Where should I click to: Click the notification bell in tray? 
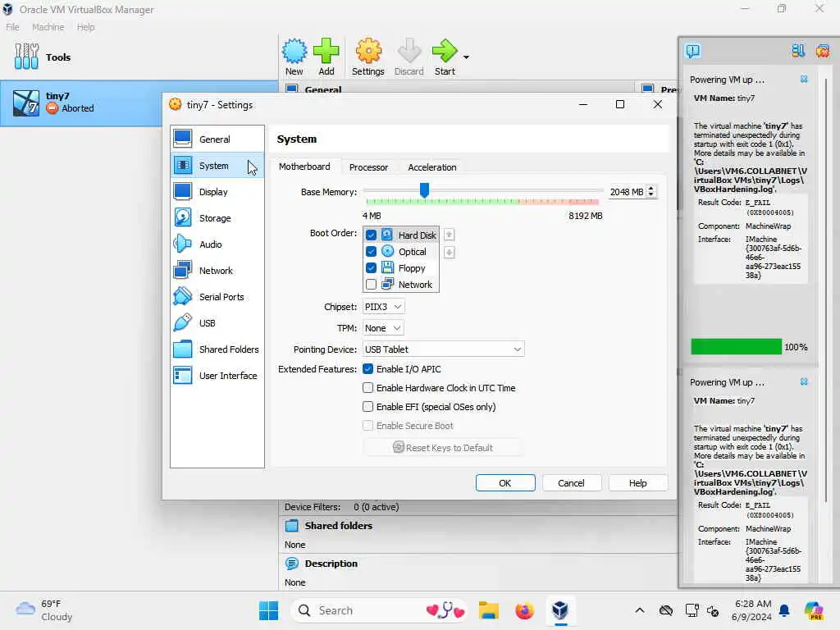click(784, 610)
